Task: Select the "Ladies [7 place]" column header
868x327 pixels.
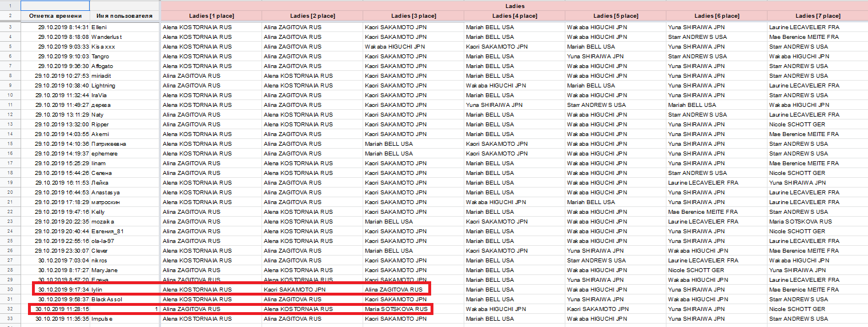Action: coord(817,16)
